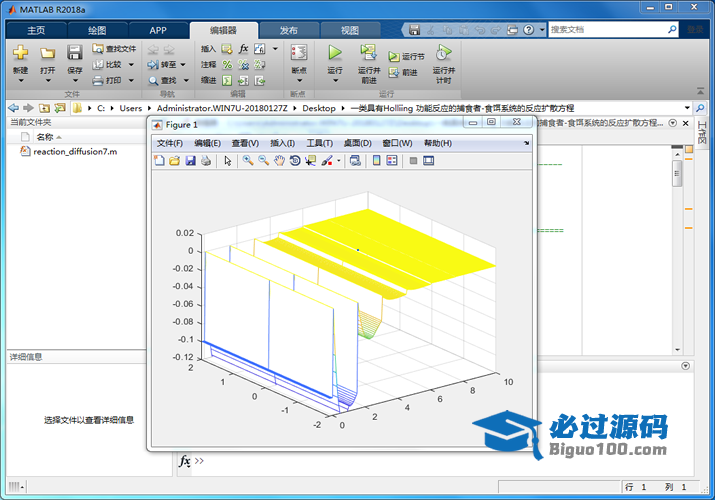Viewport: 715px width, 500px height.
Task: Click Show Plot Tools and Dock icon
Action: (x=429, y=160)
